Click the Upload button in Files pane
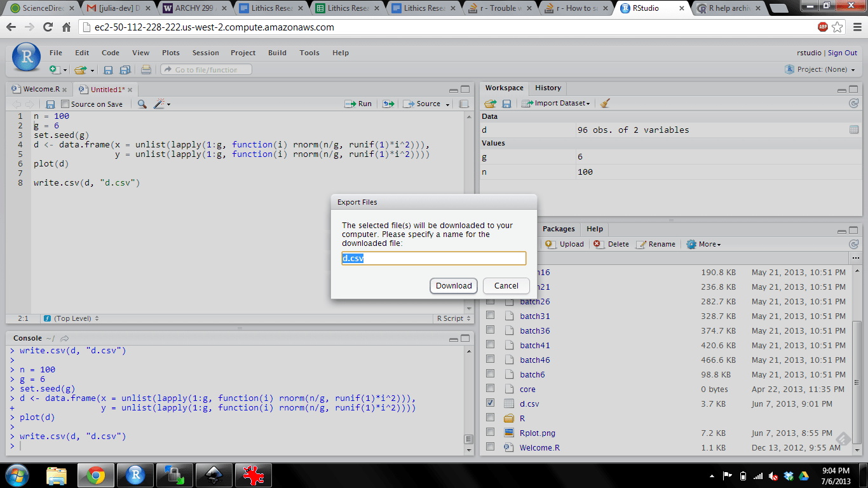The height and width of the screenshot is (488, 868). tap(564, 244)
